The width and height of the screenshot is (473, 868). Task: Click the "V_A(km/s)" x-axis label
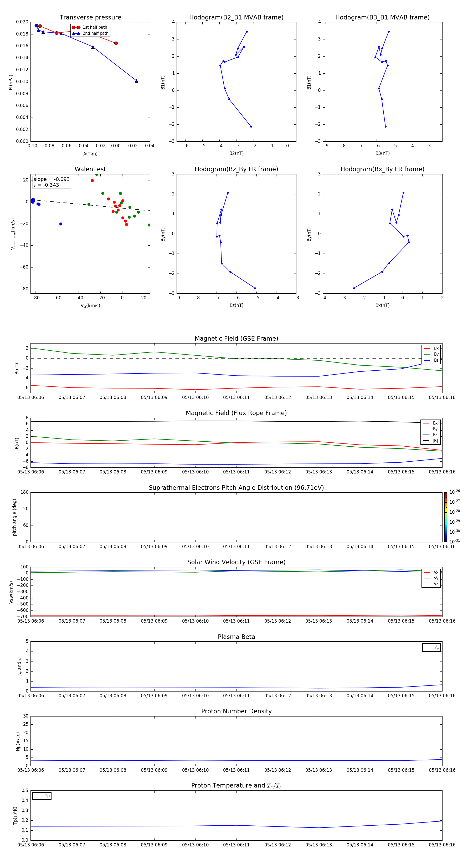(x=90, y=306)
